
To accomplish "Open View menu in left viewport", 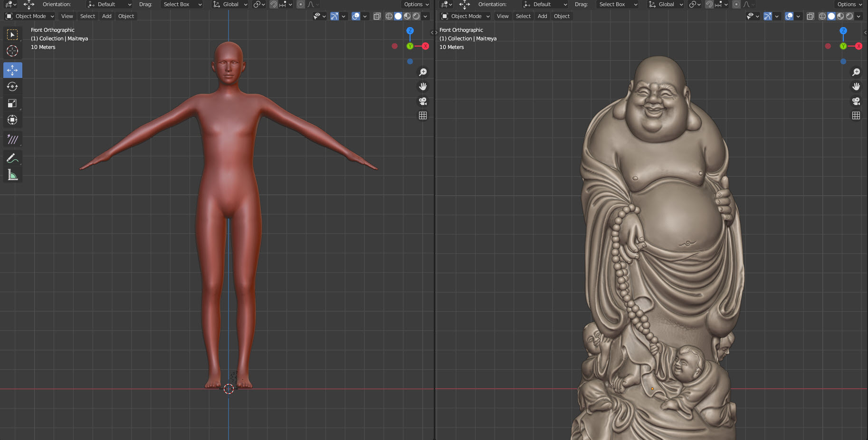I will pyautogui.click(x=67, y=16).
